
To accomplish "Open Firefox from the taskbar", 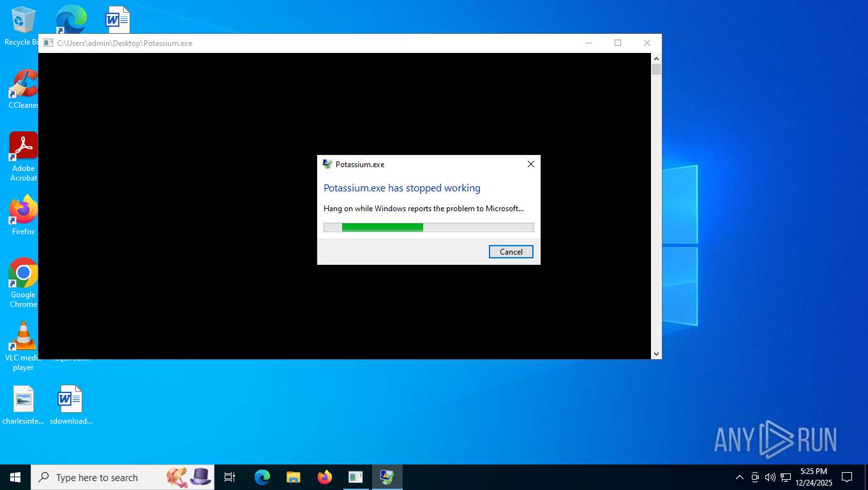I will pos(324,477).
